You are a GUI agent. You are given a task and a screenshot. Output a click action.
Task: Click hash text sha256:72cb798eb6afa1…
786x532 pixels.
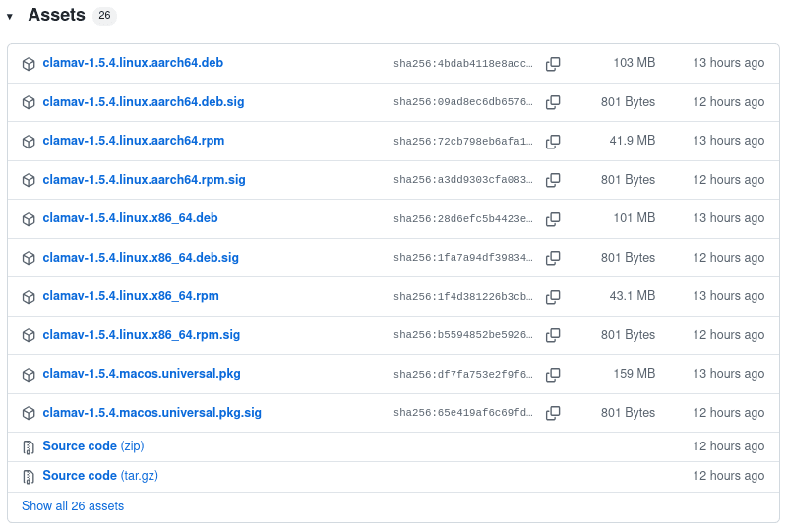(462, 141)
